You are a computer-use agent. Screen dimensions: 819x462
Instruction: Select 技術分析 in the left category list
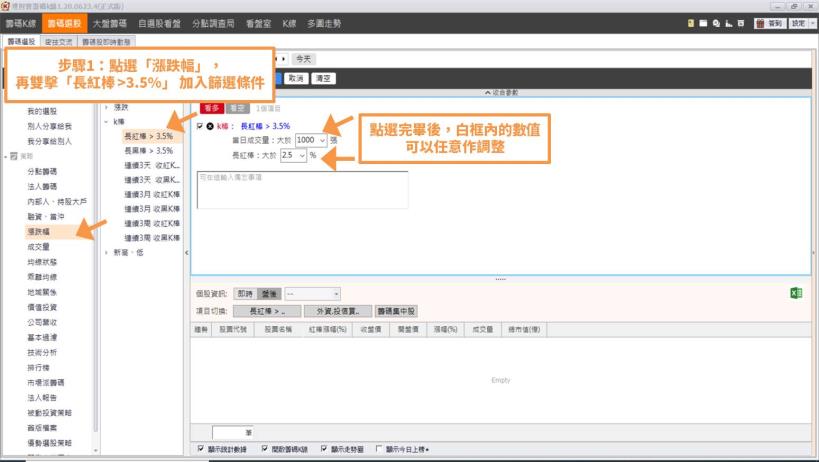pos(42,352)
